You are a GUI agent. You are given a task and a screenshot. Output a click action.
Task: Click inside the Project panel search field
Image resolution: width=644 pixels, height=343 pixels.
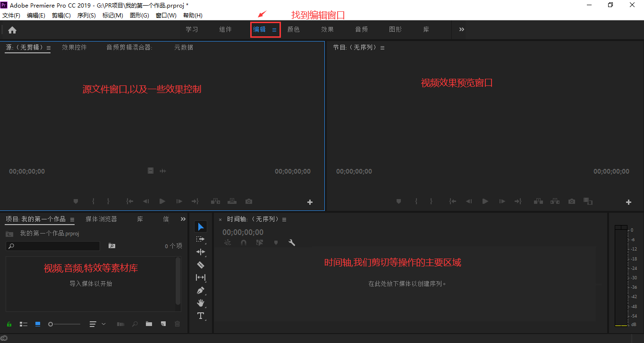coord(52,246)
